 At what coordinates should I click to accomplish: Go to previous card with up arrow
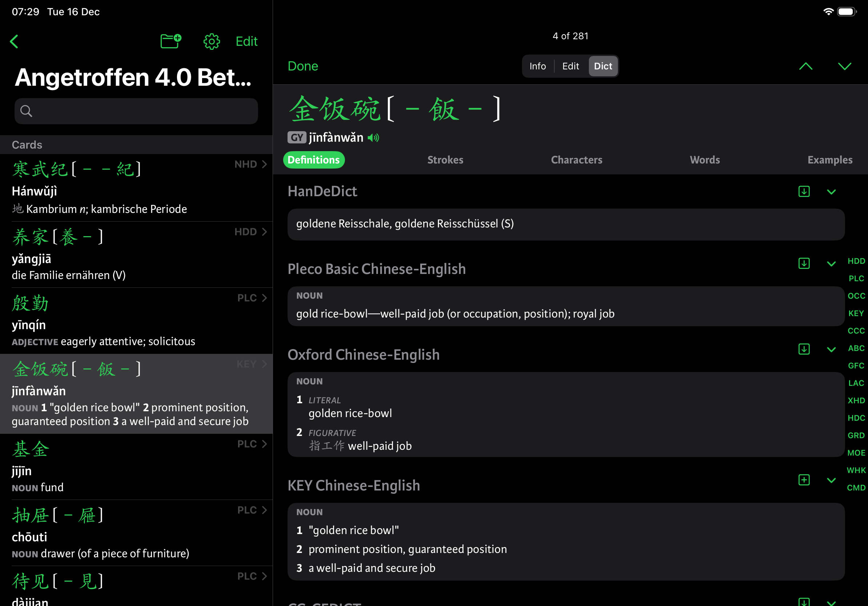805,66
